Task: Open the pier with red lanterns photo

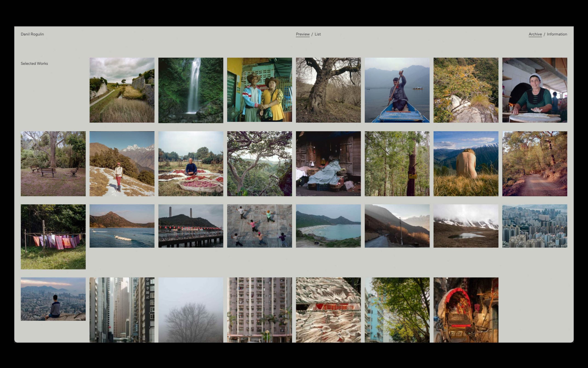Action: coord(191,226)
